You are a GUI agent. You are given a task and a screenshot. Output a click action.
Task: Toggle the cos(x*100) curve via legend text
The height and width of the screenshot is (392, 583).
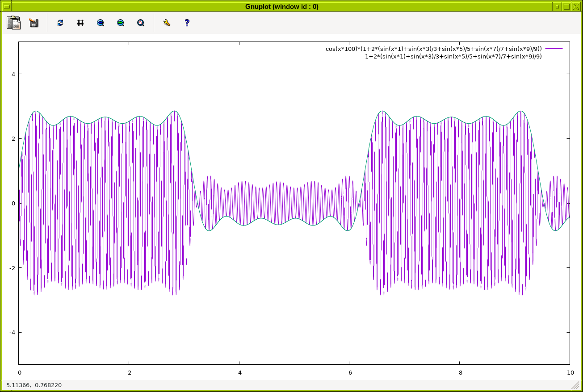[433, 49]
